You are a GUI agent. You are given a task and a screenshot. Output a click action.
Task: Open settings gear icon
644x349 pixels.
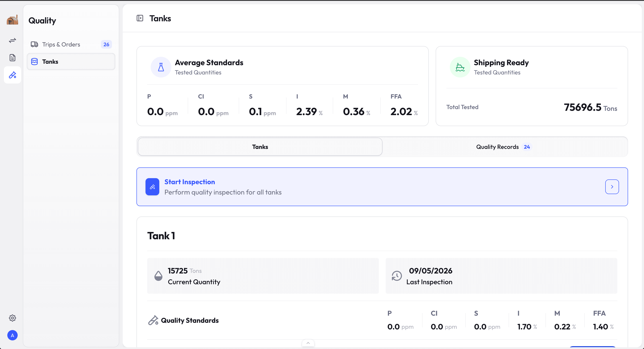point(12,318)
